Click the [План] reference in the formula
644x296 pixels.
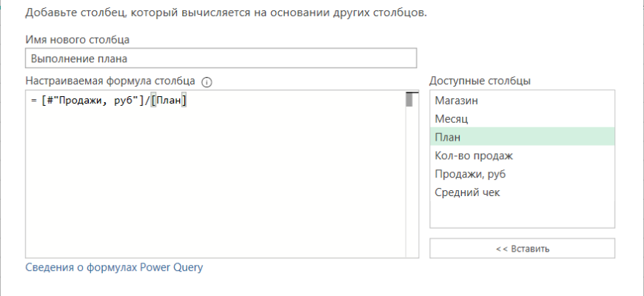[x=169, y=101]
